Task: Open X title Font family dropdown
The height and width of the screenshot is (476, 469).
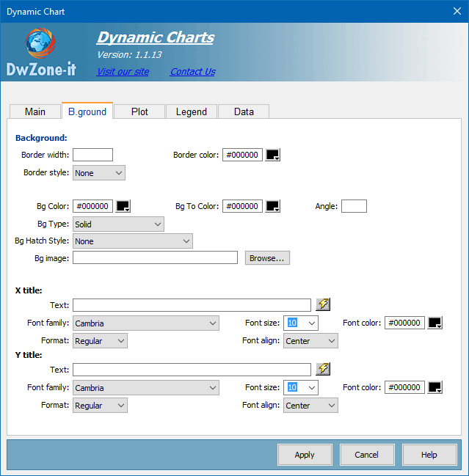Action: click(x=146, y=323)
